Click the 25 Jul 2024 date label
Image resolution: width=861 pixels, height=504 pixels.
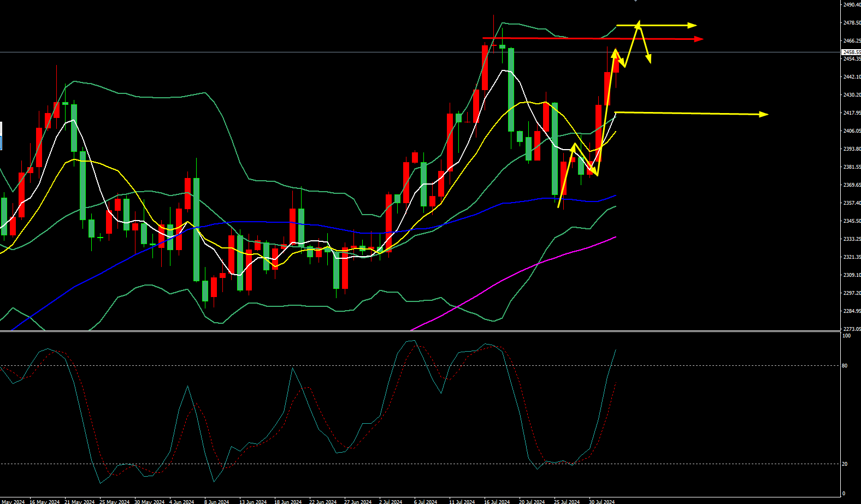click(x=567, y=502)
